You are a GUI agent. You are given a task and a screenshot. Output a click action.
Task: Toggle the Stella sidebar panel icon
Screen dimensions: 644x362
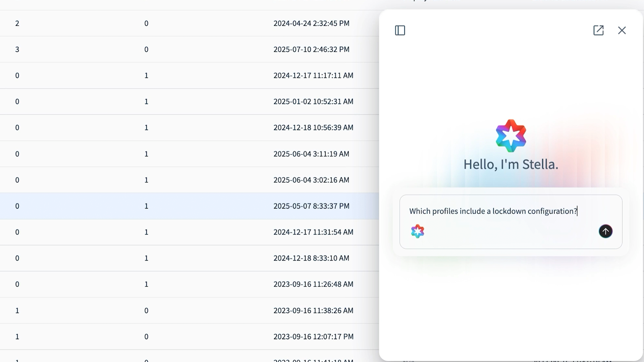coord(400,31)
